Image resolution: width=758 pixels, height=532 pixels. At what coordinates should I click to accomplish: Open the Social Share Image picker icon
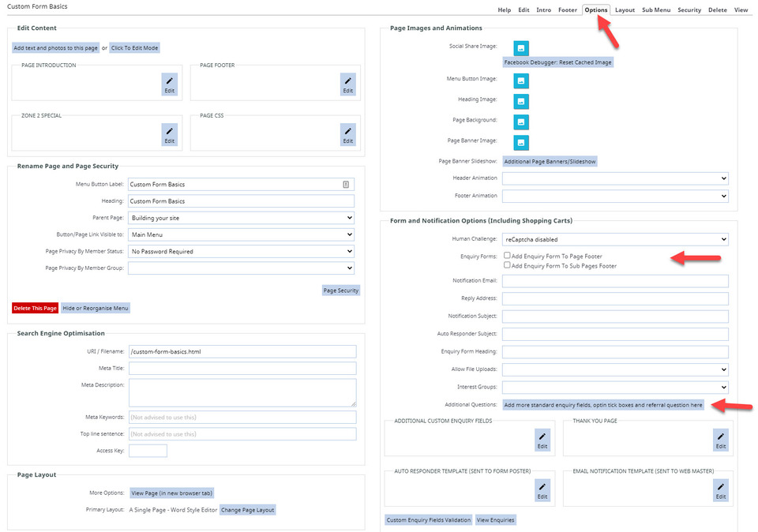[521, 48]
